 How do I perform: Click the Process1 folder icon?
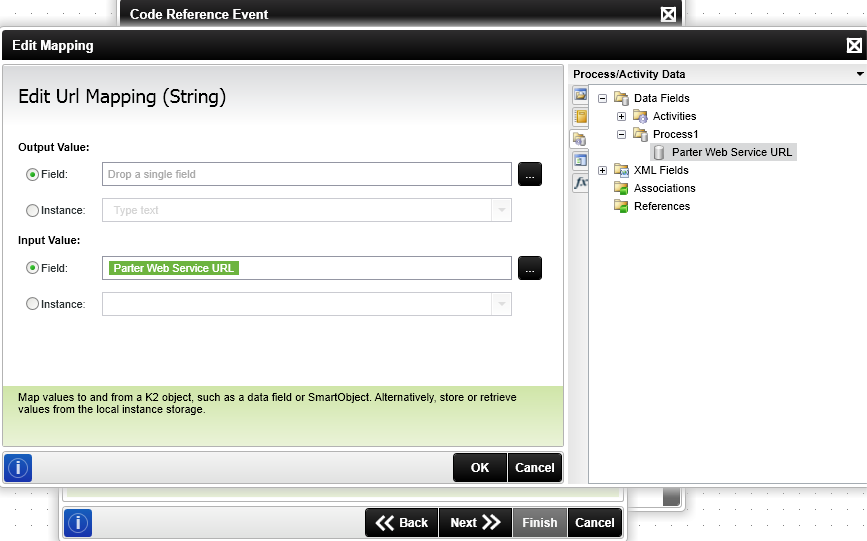click(640, 134)
